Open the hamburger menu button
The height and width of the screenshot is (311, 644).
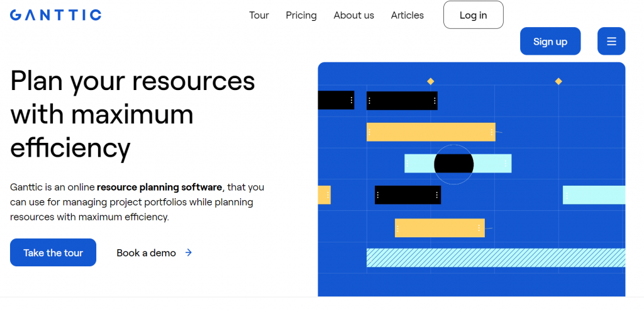click(x=611, y=41)
